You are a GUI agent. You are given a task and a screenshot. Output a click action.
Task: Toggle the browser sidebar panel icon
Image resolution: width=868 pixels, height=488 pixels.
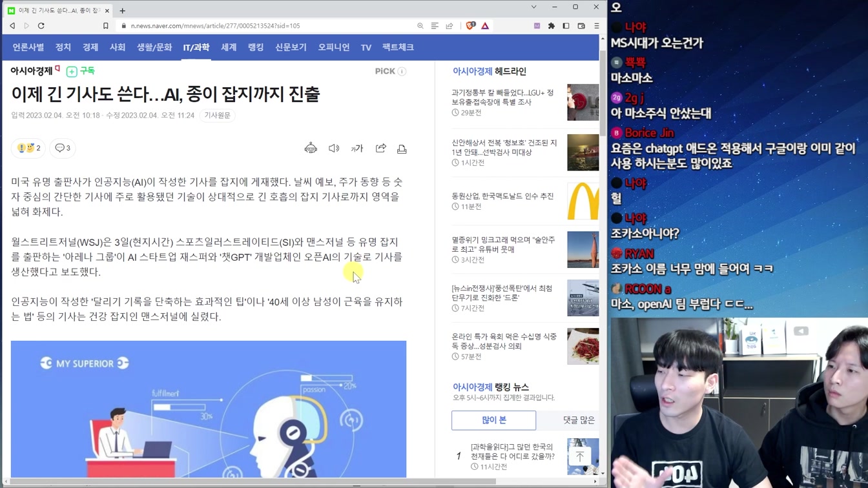(x=566, y=26)
